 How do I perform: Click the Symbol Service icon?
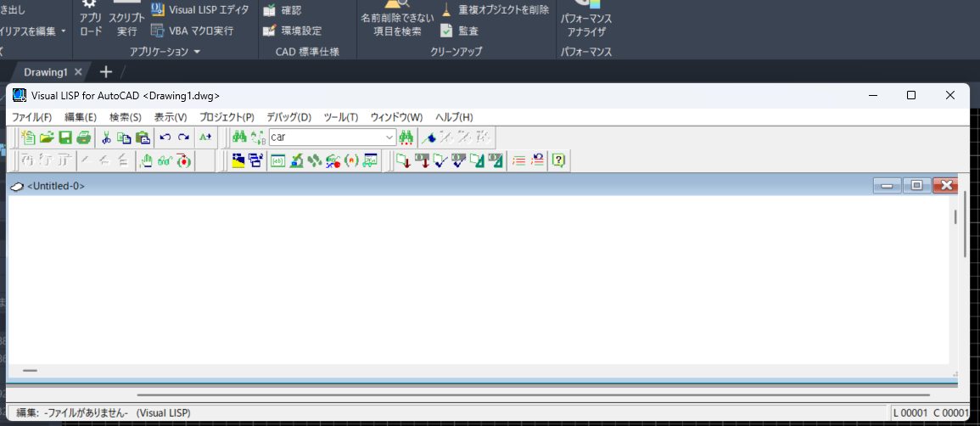pos(333,160)
